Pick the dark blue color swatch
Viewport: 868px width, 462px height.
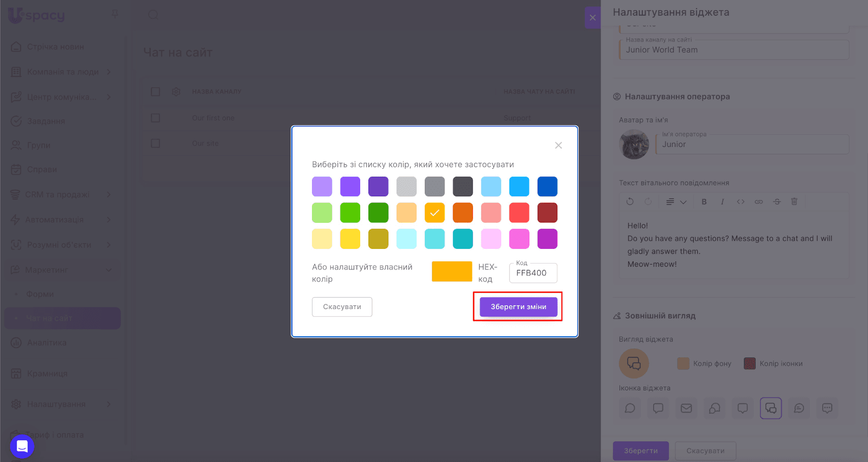click(x=547, y=187)
